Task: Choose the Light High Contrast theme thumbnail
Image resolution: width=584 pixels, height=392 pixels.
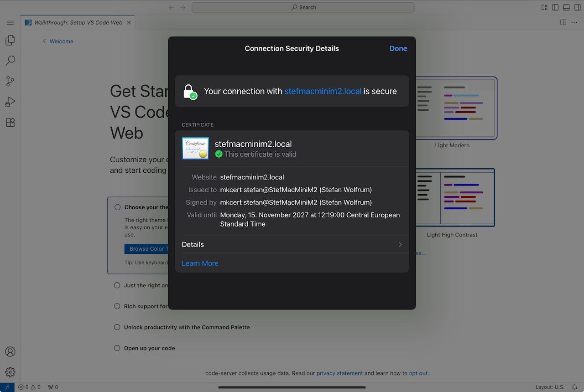Action: (x=456, y=197)
